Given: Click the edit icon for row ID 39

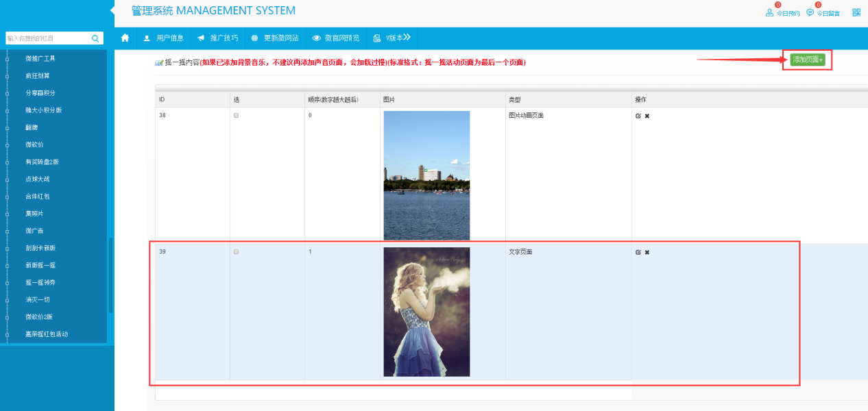Looking at the screenshot, I should (638, 252).
